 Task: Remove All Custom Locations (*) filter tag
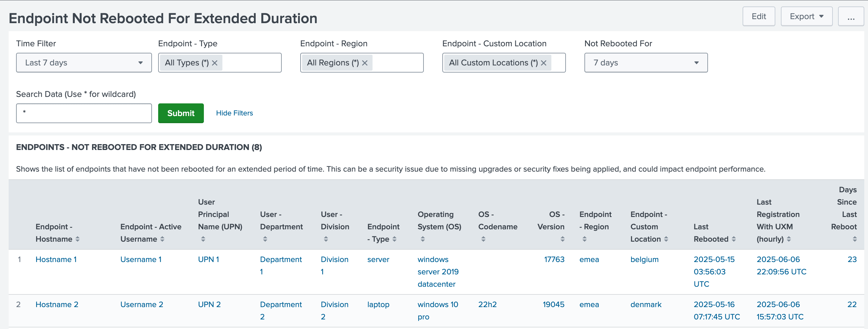pyautogui.click(x=544, y=63)
